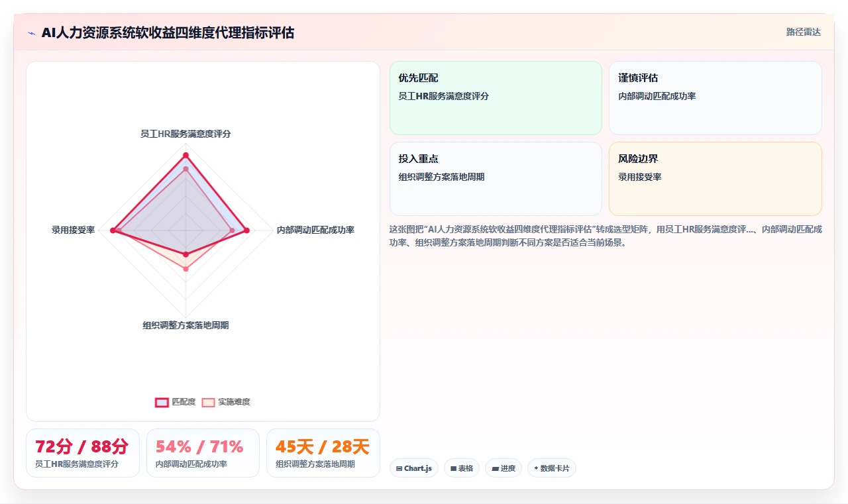Screen dimensions: 848x504
Task: Open the 优先匹配 card
Action: pyautogui.click(x=496, y=98)
